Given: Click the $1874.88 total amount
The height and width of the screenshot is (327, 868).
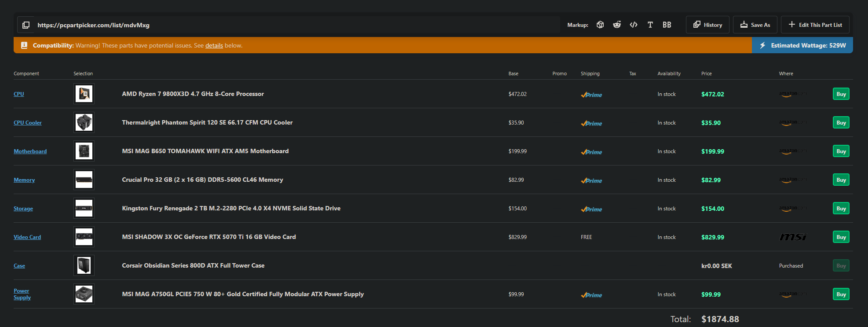Looking at the screenshot, I should [720, 319].
